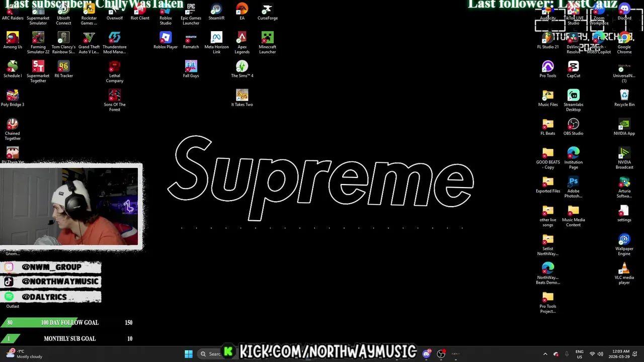644x362 pixels.
Task: Open the R6 Tracker shortcut
Action: (x=63, y=69)
